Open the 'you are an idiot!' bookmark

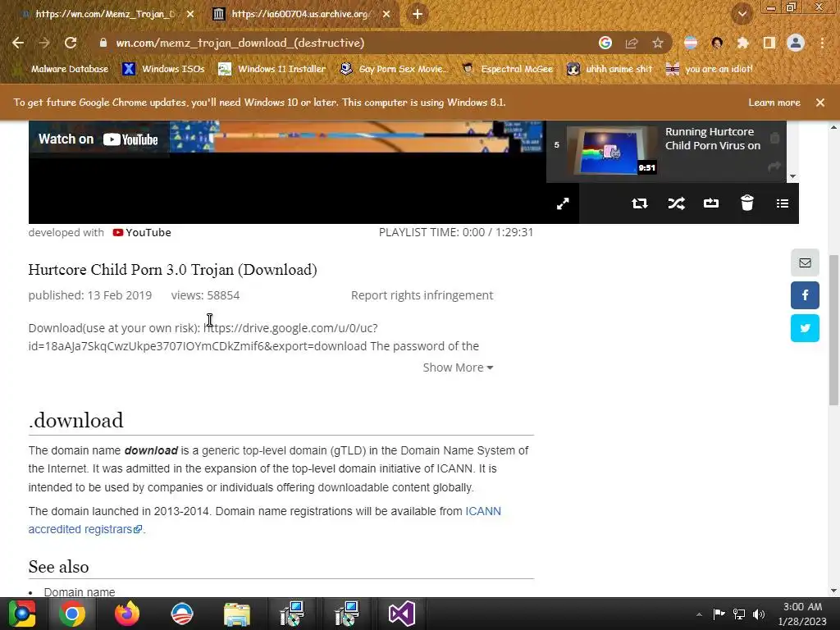709,69
